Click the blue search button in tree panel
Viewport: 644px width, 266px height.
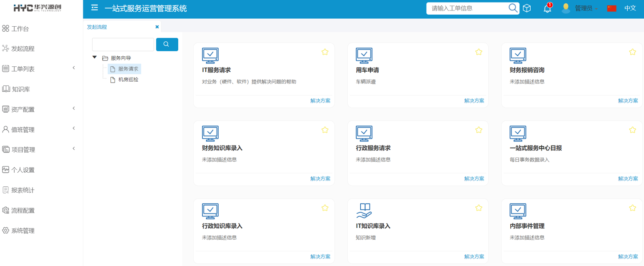[x=167, y=44]
